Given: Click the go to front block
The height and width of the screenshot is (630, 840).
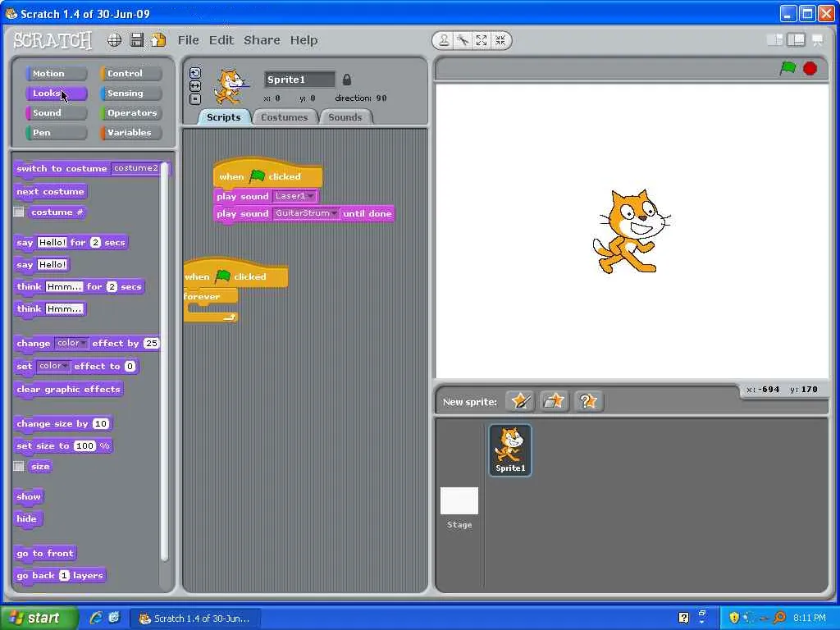Looking at the screenshot, I should click(x=45, y=554).
